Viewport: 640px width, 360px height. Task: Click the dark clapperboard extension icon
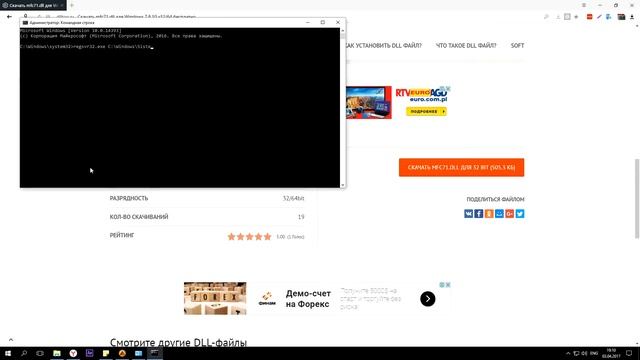click(x=621, y=17)
